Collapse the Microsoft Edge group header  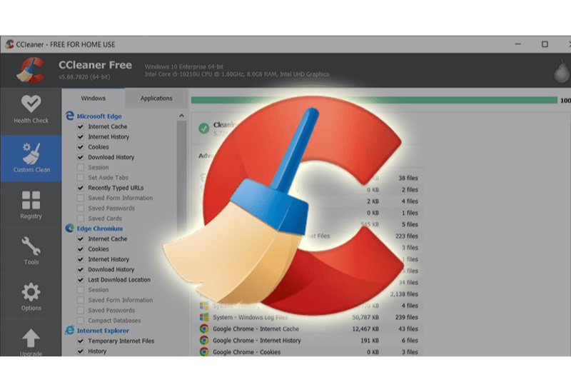(x=99, y=116)
